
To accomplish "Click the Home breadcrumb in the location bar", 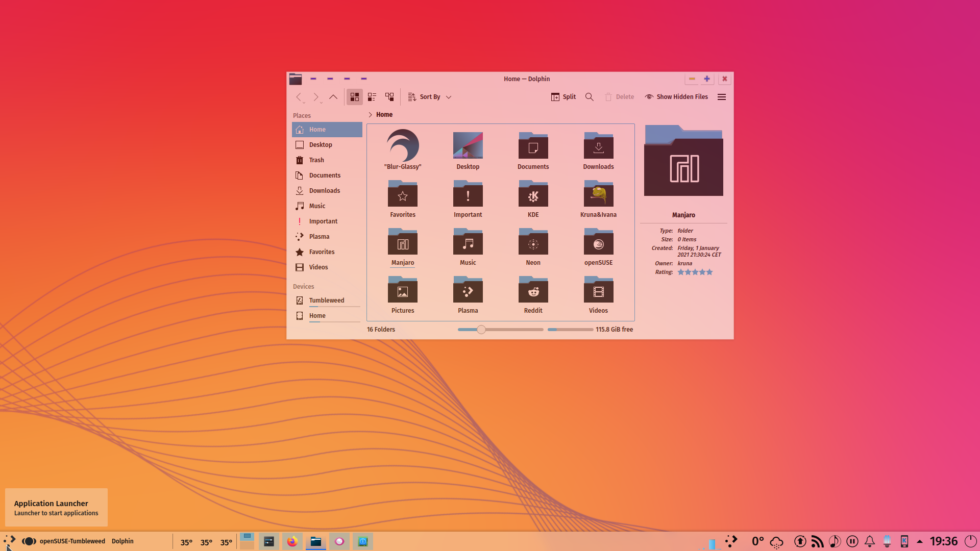I will (x=384, y=115).
